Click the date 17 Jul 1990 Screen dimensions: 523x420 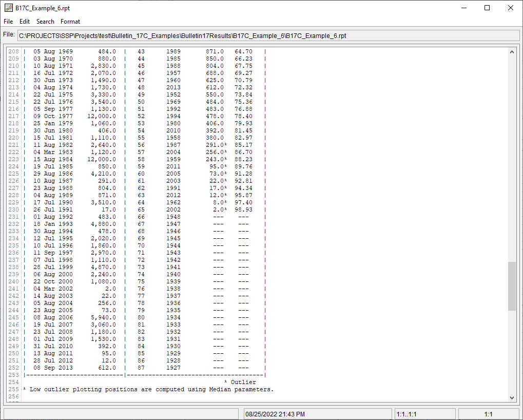pyautogui.click(x=53, y=202)
